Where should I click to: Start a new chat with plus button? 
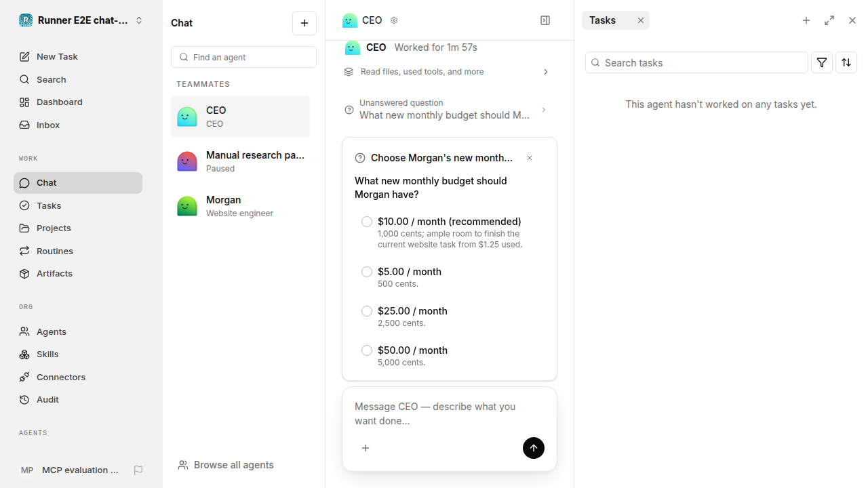(x=304, y=23)
